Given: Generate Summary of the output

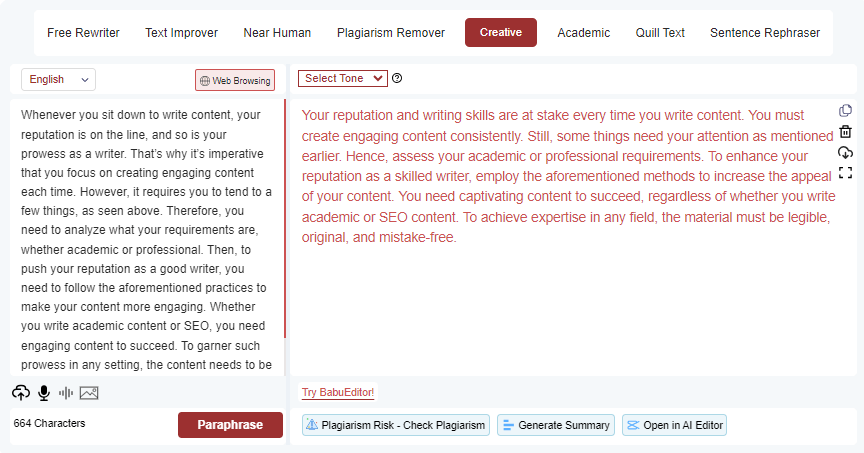Looking at the screenshot, I should point(555,425).
